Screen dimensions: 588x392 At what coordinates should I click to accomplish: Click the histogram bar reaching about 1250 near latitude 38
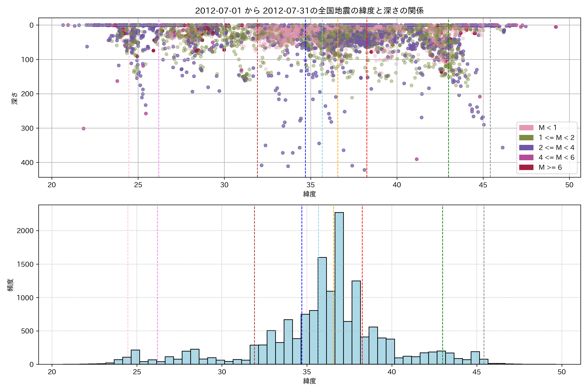tap(356, 322)
